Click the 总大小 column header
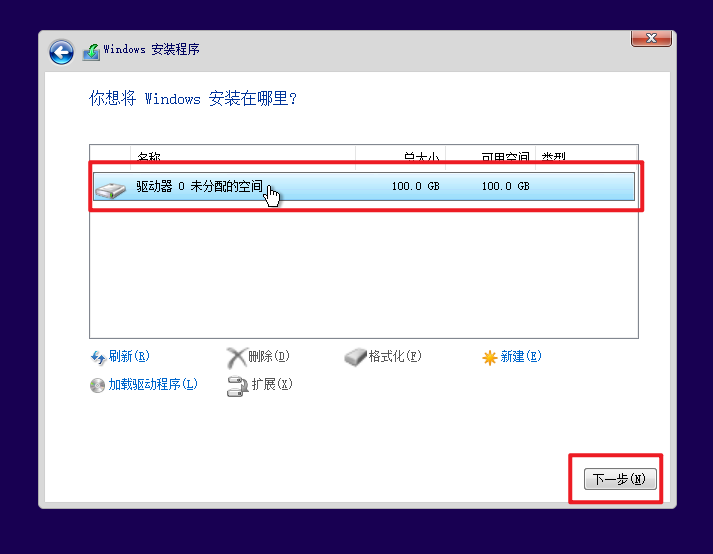 (421, 157)
